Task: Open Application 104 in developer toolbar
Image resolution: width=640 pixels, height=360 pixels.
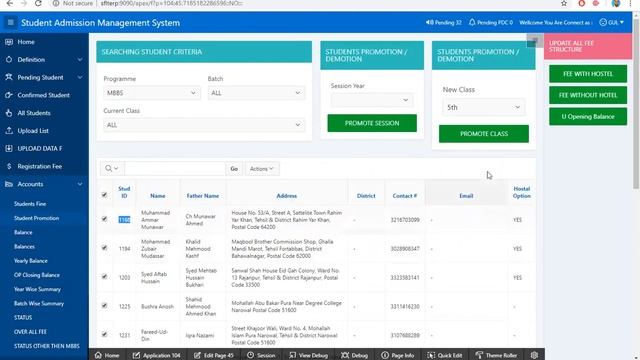Action: coord(156,355)
